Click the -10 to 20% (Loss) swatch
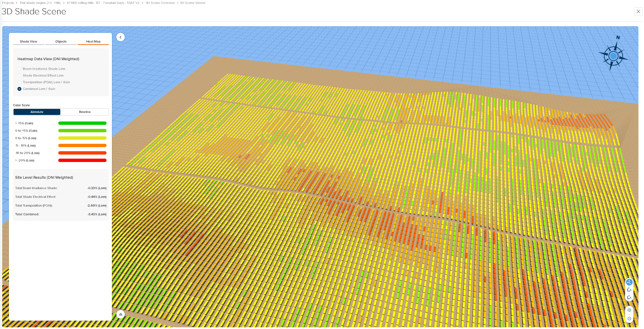 click(x=82, y=153)
